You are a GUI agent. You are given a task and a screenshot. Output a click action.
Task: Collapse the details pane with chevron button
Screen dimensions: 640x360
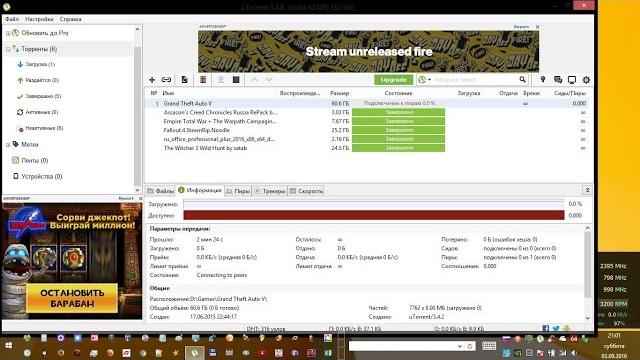point(587,190)
